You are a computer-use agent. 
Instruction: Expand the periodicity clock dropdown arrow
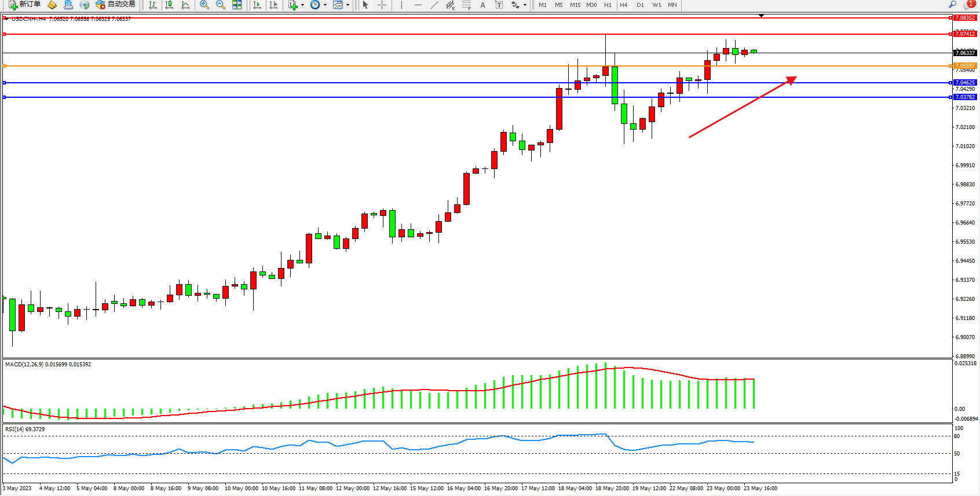[325, 5]
